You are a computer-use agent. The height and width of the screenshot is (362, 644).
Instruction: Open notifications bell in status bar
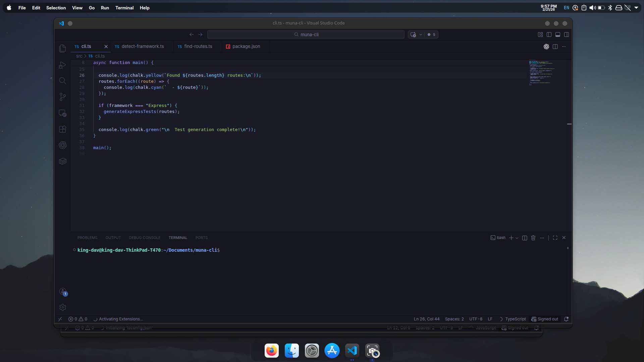[x=567, y=319]
